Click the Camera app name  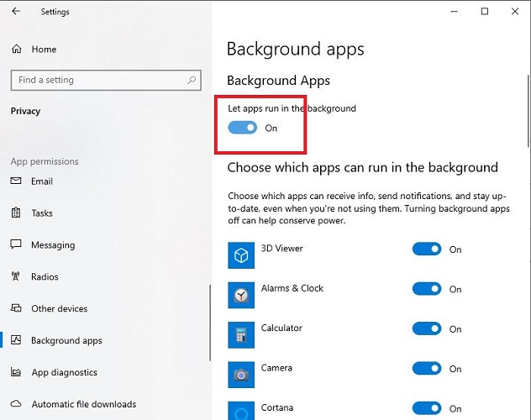click(x=276, y=368)
